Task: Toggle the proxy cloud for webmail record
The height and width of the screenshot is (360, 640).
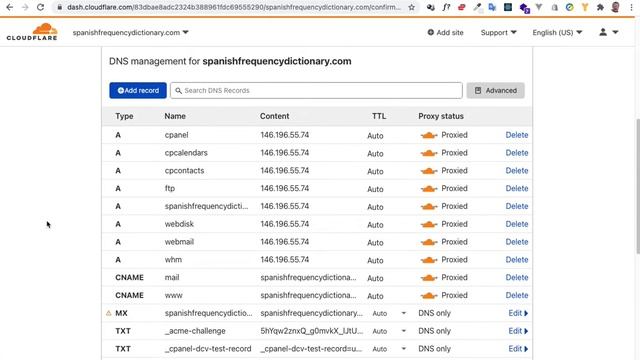Action: coord(429,242)
